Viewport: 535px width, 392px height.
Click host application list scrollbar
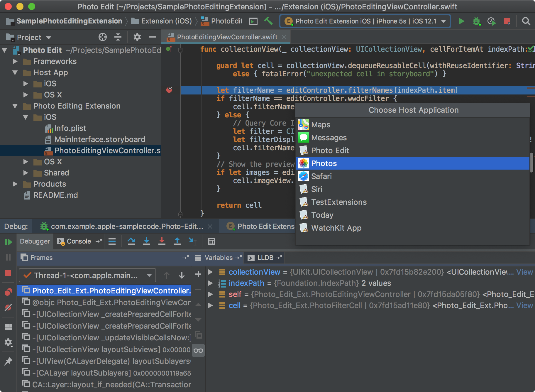[x=531, y=162]
